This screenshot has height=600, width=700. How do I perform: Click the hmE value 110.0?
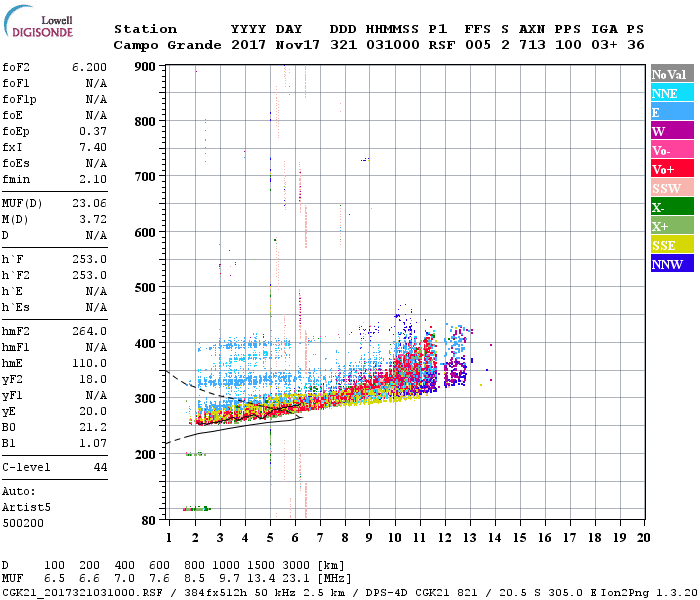89,363
